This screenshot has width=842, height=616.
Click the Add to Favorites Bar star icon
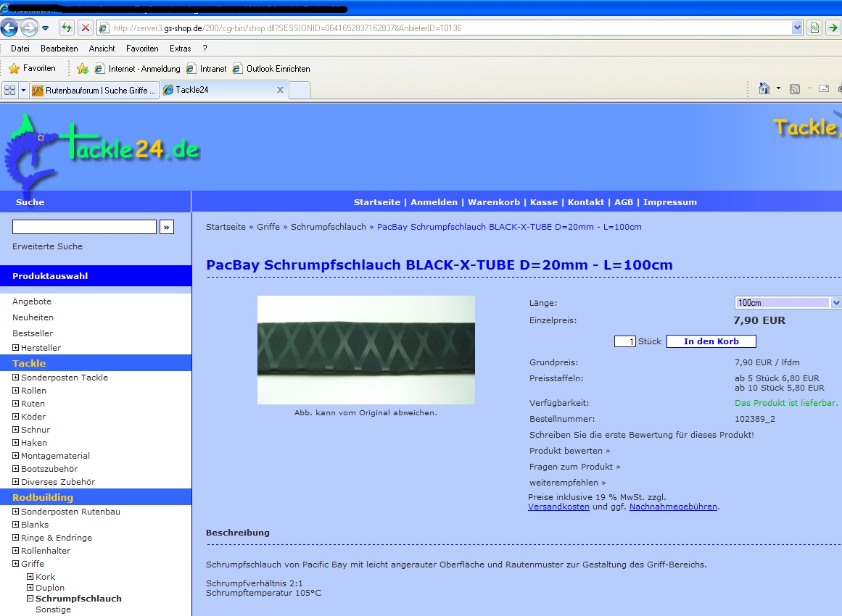(x=83, y=69)
